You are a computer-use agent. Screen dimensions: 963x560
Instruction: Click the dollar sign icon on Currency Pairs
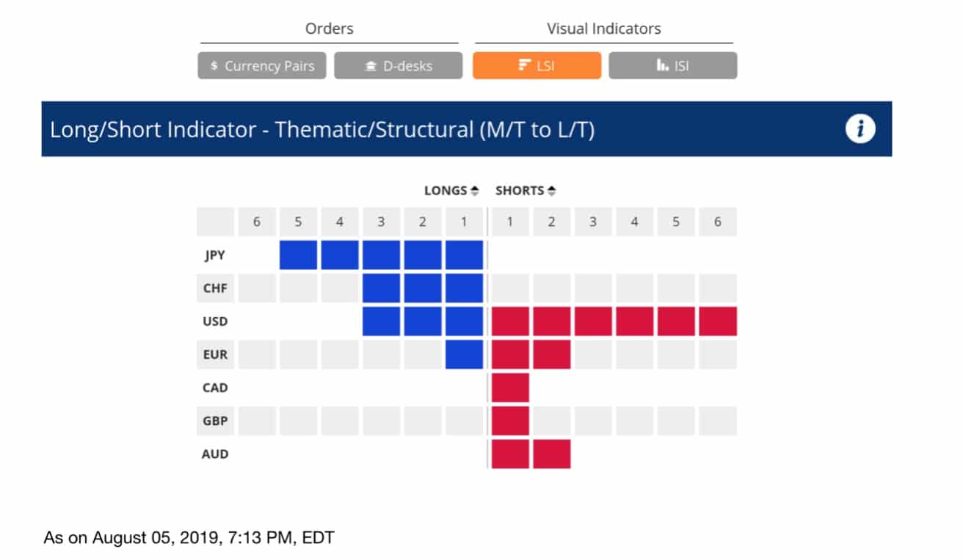click(214, 66)
